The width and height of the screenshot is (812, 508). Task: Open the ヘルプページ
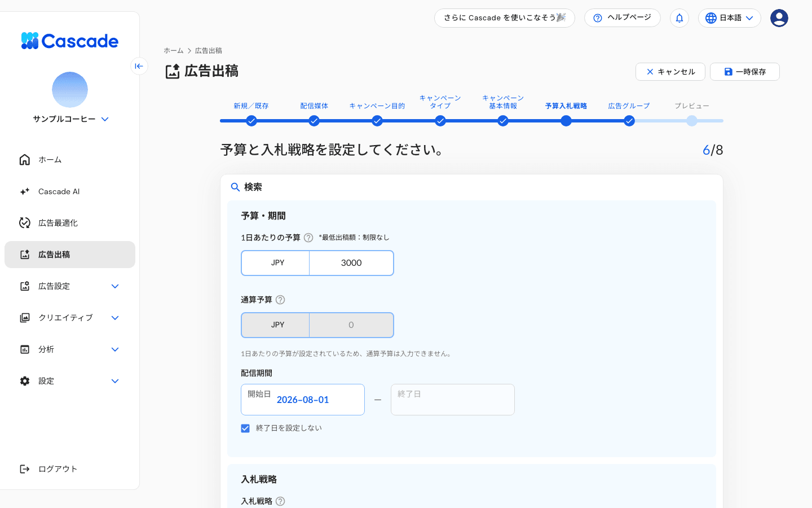point(623,18)
